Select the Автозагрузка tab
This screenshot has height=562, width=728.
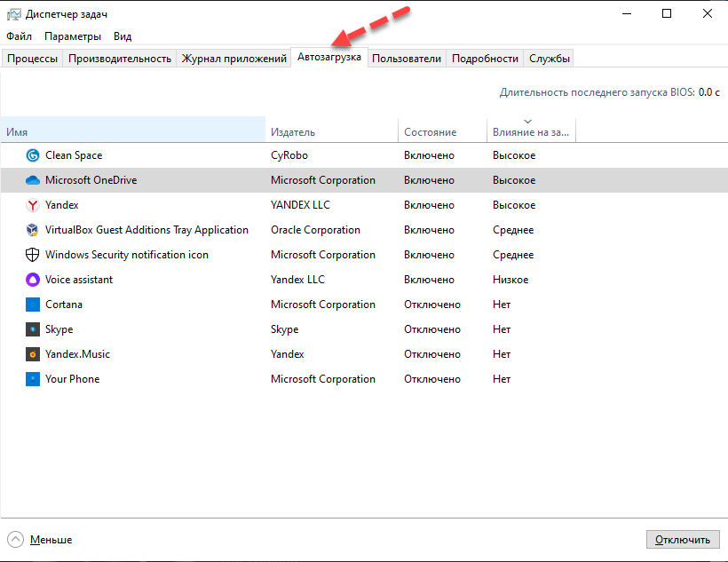(x=329, y=57)
